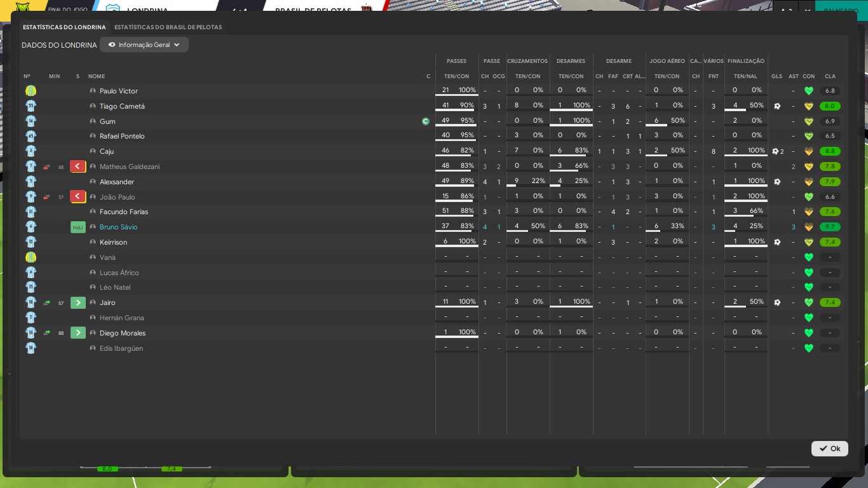868x488 pixels.
Task: Click the goal ball icon in Tiago Cametá's row
Action: (x=777, y=106)
